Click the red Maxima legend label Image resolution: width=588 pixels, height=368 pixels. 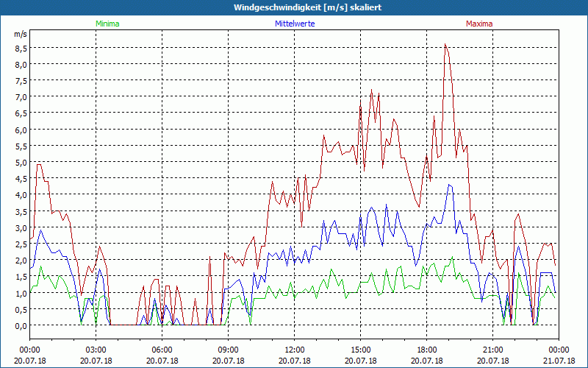tap(479, 24)
